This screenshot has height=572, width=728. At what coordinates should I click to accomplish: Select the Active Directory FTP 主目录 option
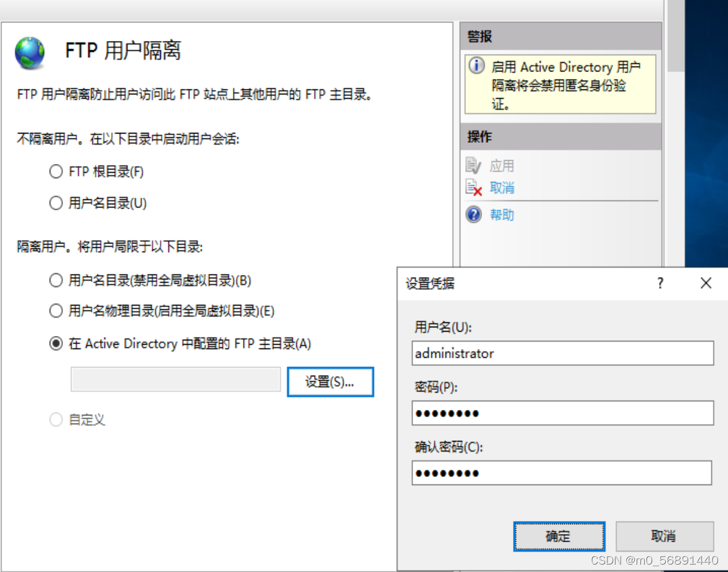tap(55, 342)
